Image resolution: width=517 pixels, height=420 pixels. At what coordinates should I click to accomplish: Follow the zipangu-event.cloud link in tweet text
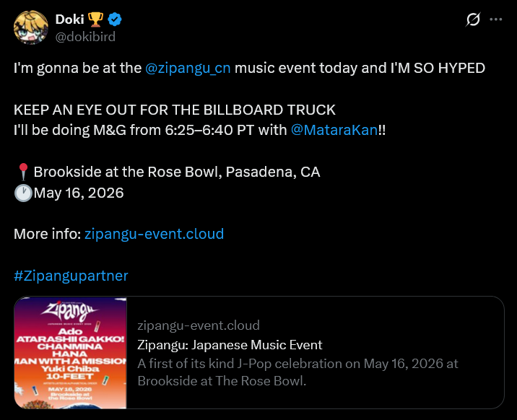click(x=154, y=234)
